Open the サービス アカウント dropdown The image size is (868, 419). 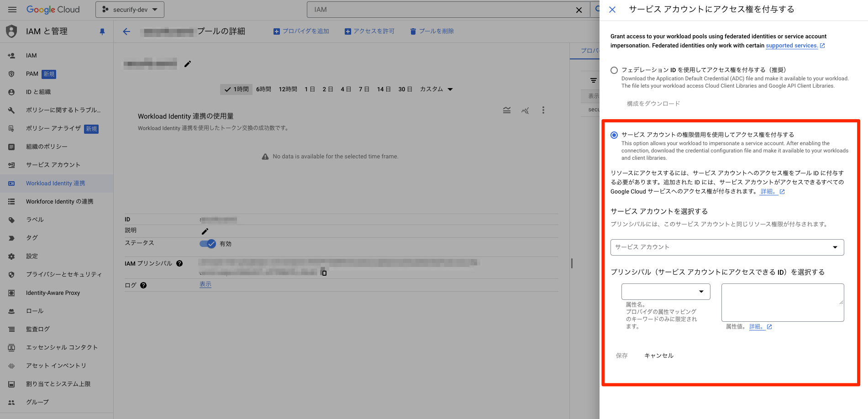[x=727, y=247]
